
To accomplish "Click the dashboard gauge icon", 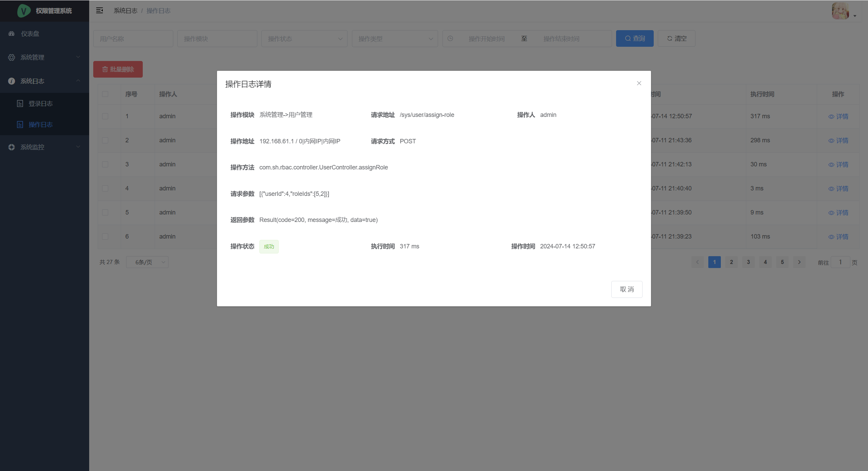I will [12, 34].
